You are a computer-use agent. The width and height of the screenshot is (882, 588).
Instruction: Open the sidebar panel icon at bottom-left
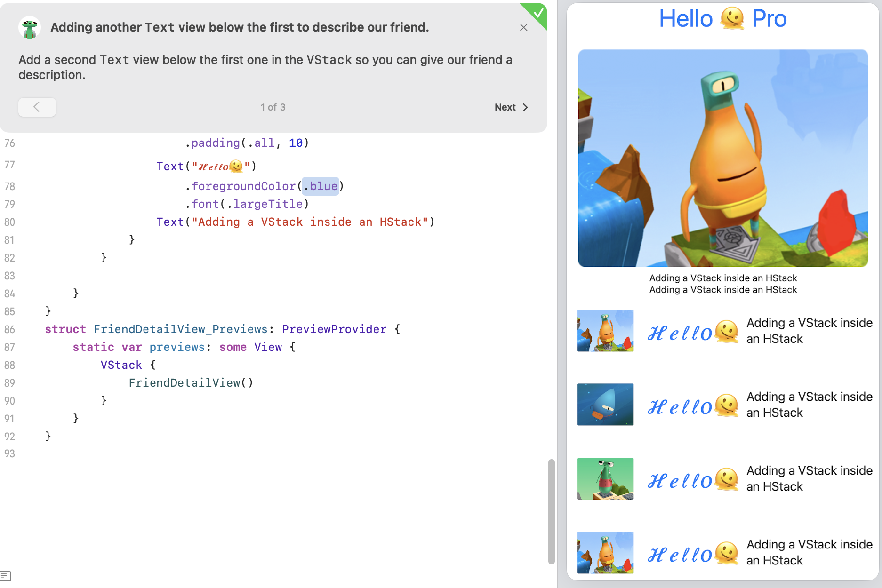(6, 575)
